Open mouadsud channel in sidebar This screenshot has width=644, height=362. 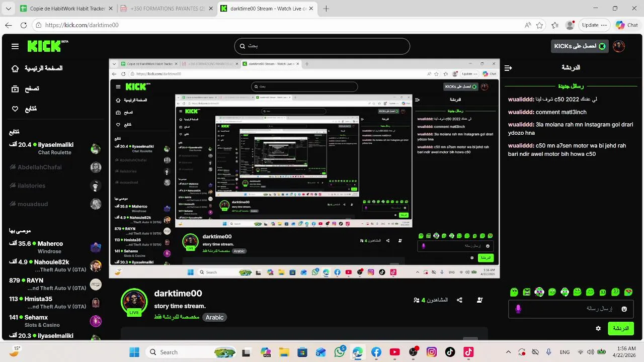tap(55, 204)
